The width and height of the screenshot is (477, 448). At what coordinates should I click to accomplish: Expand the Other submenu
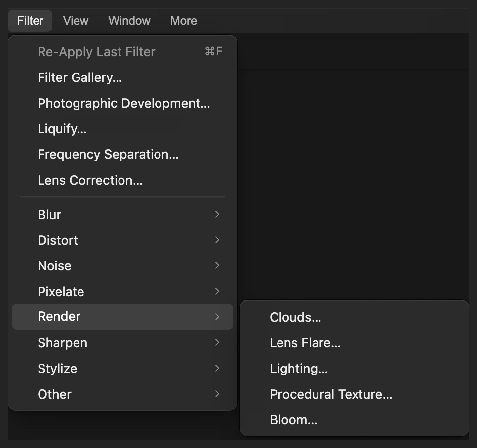click(122, 394)
